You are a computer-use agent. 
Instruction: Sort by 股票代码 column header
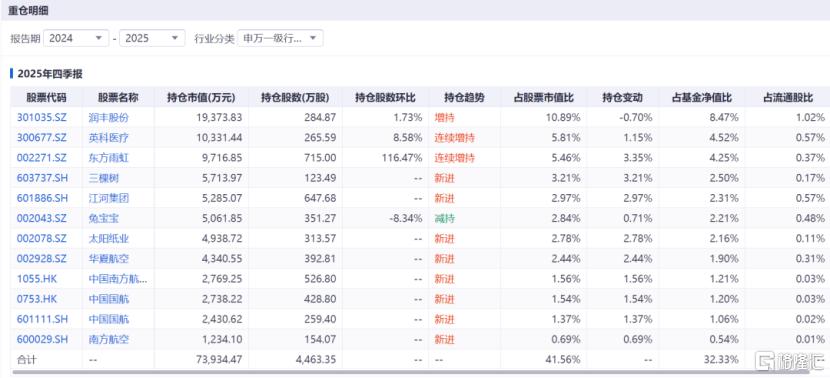click(47, 98)
